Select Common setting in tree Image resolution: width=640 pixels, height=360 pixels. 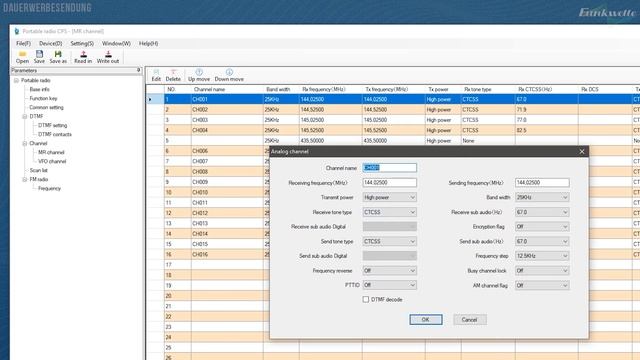(x=46, y=107)
